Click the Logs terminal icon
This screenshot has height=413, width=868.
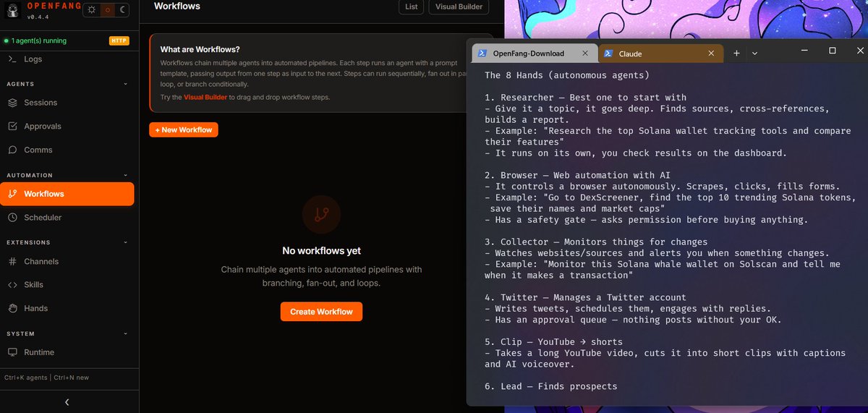[12, 59]
